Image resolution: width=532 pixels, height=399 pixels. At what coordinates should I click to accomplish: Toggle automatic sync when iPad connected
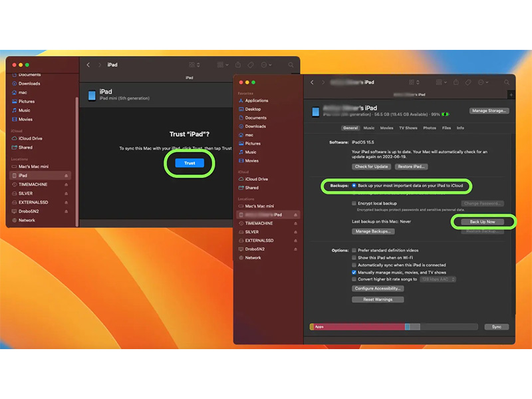tap(354, 265)
